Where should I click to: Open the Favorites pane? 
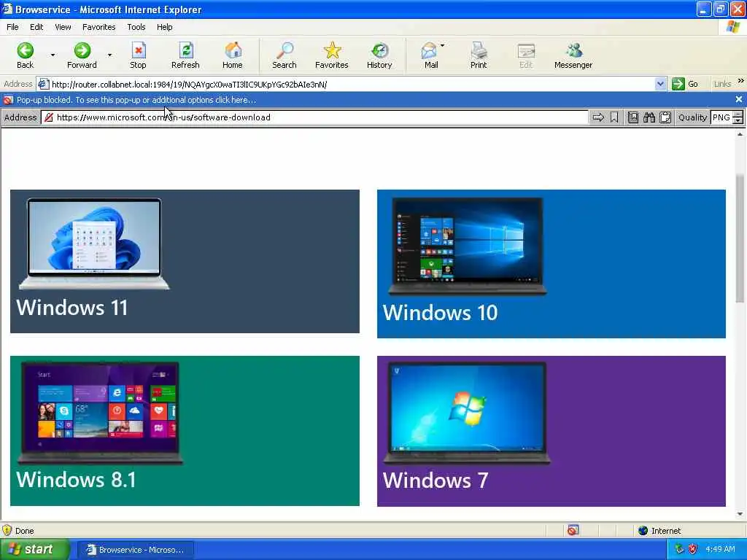click(x=332, y=55)
